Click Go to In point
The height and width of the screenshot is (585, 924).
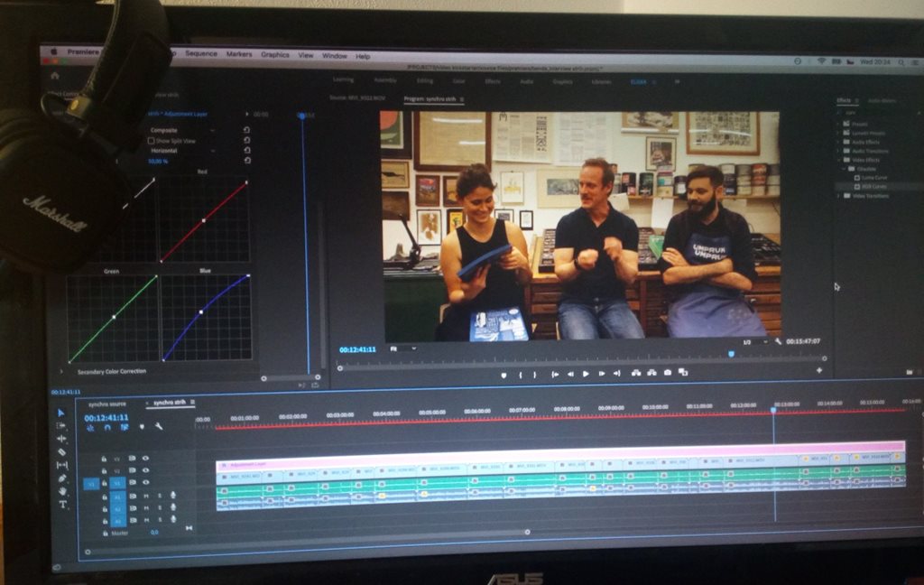tap(555, 375)
